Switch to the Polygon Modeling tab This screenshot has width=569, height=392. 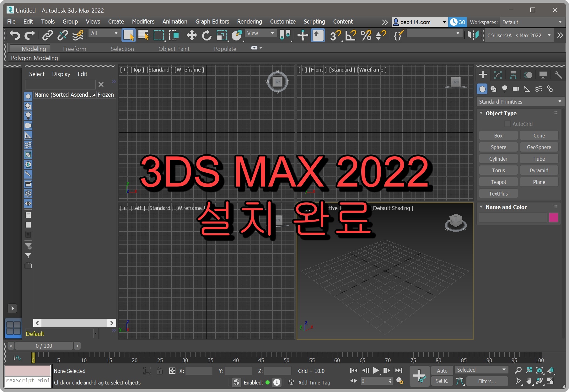(x=35, y=58)
